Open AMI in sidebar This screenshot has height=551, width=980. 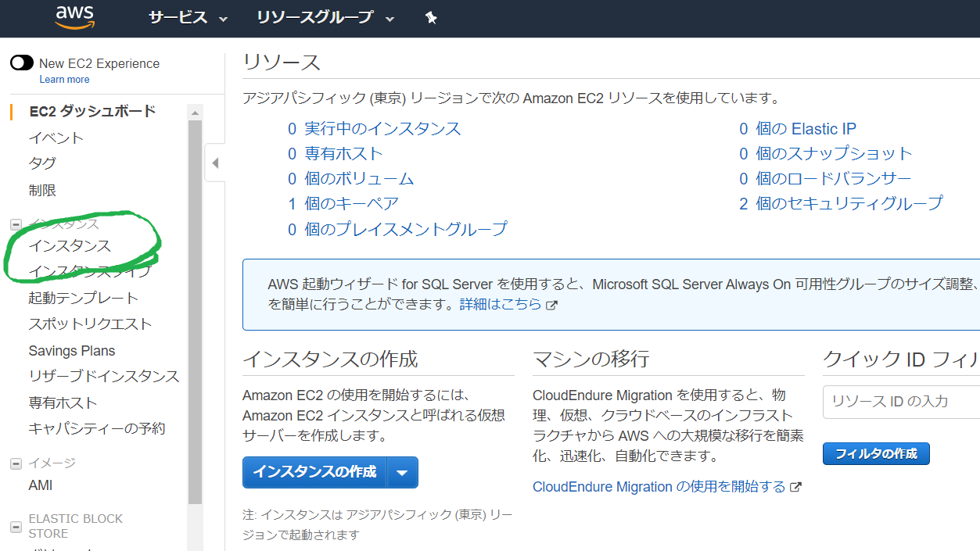coord(41,485)
